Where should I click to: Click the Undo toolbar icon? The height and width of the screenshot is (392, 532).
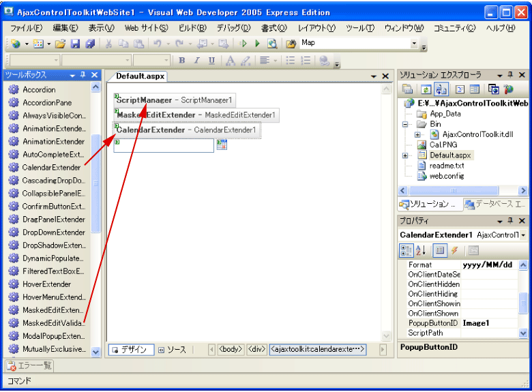click(x=158, y=44)
